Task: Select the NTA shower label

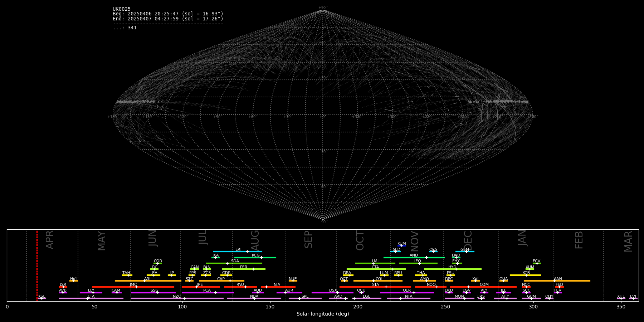Action: tap(409, 297)
